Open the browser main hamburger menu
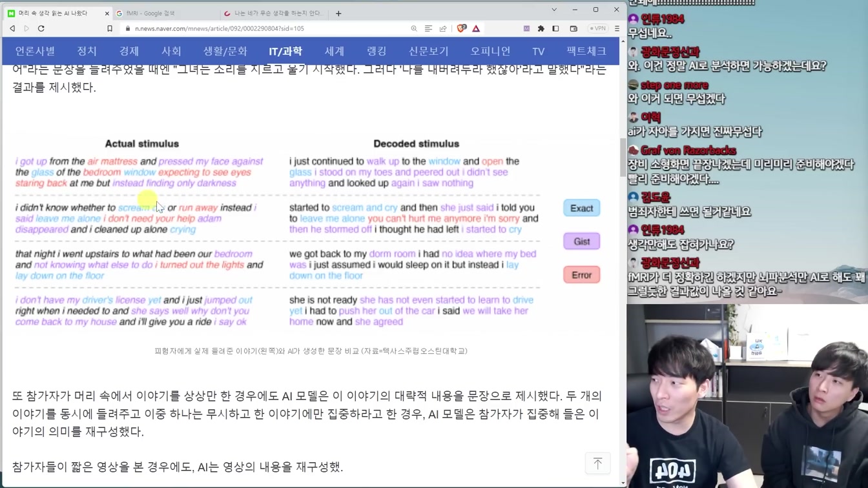This screenshot has height=488, width=868. (617, 28)
